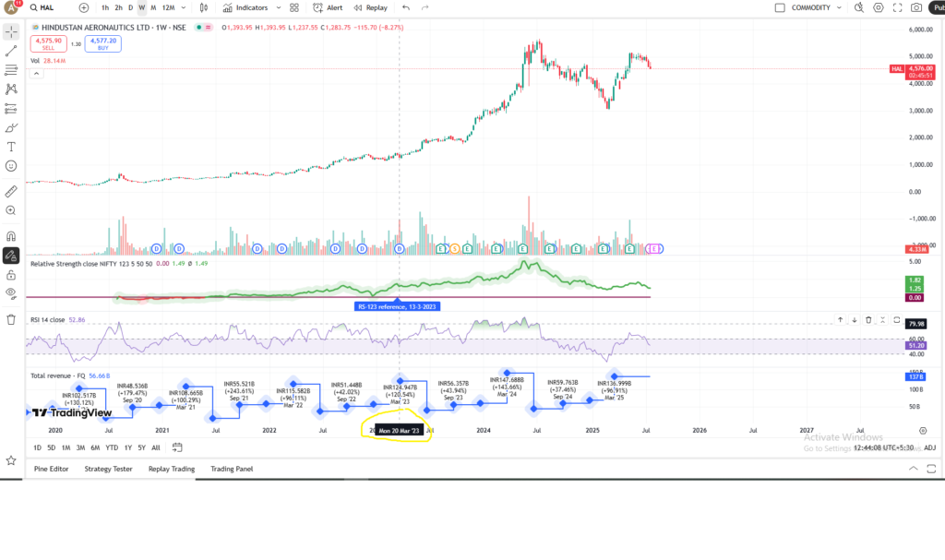Open favorites star at sidebar bottom

pyautogui.click(x=11, y=460)
